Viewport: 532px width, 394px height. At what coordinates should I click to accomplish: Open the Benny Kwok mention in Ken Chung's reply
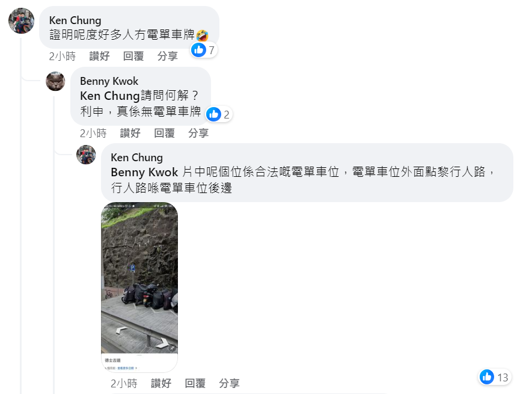144,172
